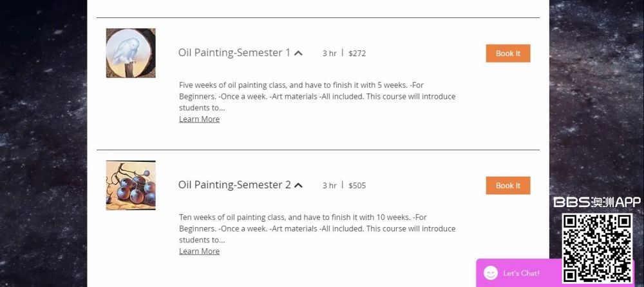Click the $272 price
644x287 pixels.
click(x=357, y=54)
